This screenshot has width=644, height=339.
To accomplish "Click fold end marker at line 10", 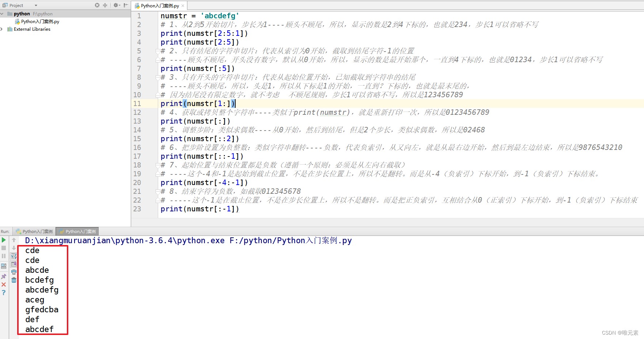I will pyautogui.click(x=157, y=95).
